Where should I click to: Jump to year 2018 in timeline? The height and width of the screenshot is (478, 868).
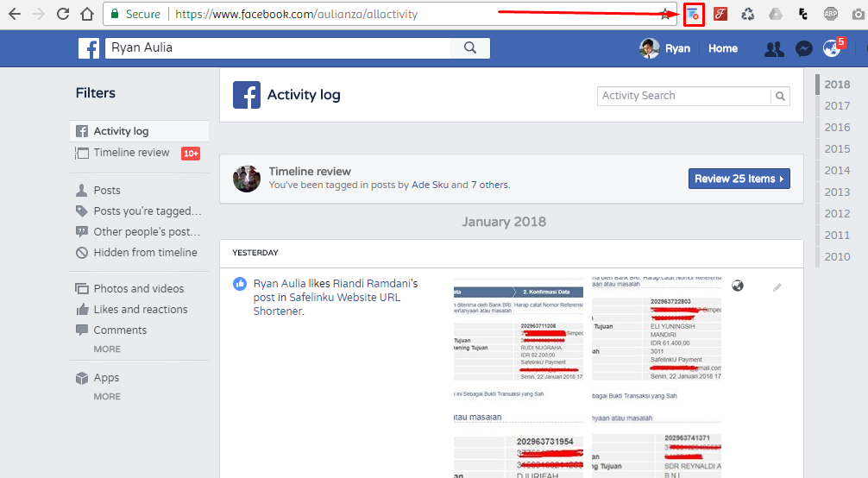(x=836, y=85)
